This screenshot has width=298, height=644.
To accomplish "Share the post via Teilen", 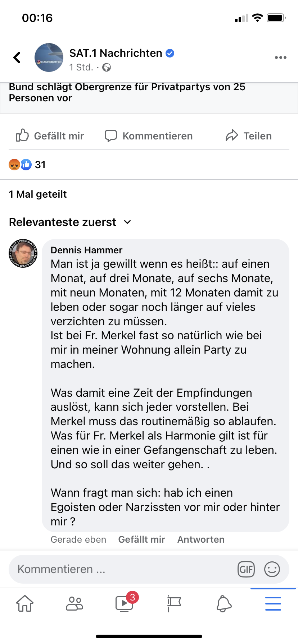I will click(x=249, y=136).
